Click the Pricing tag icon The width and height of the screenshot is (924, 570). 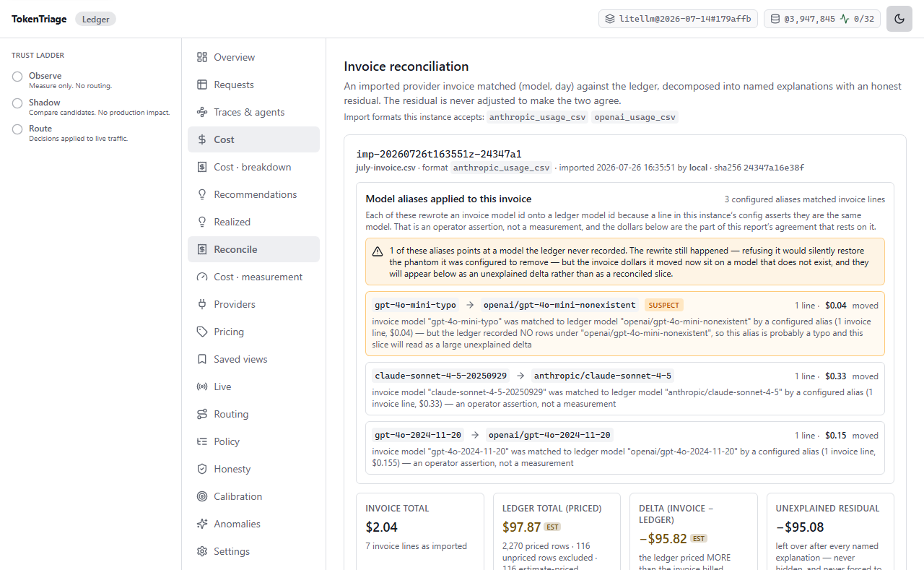coord(202,332)
